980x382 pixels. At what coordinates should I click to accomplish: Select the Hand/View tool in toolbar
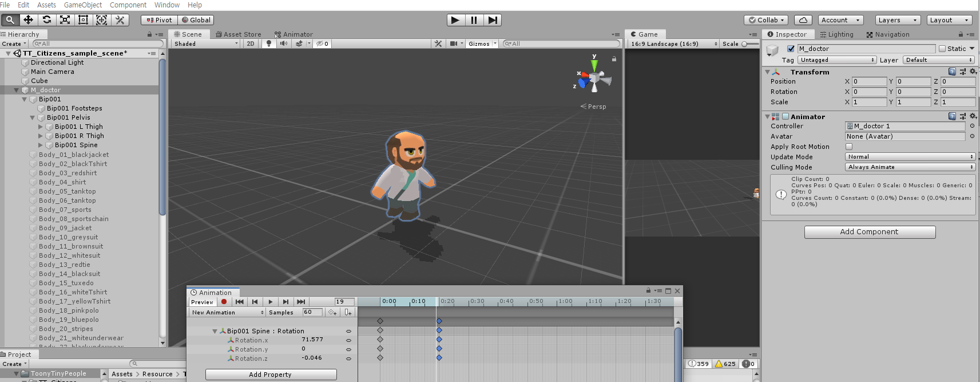10,20
